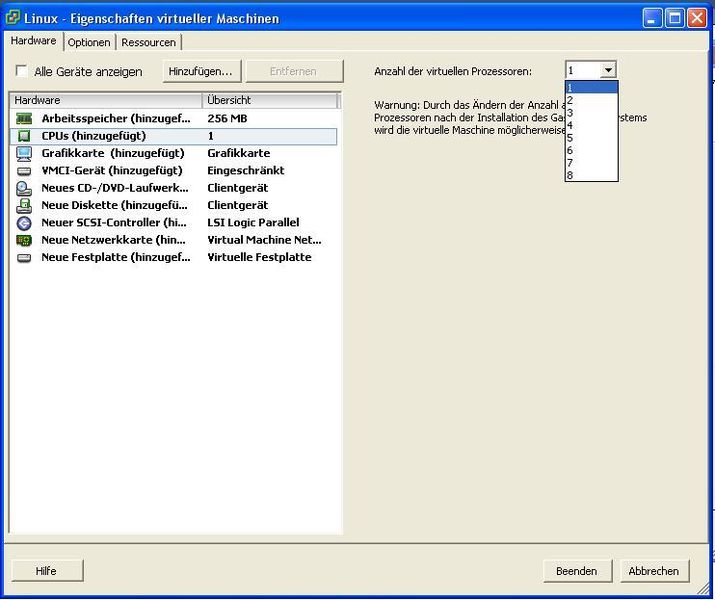Open help with the Hilfe button
Image resolution: width=715 pixels, height=600 pixels.
click(46, 571)
